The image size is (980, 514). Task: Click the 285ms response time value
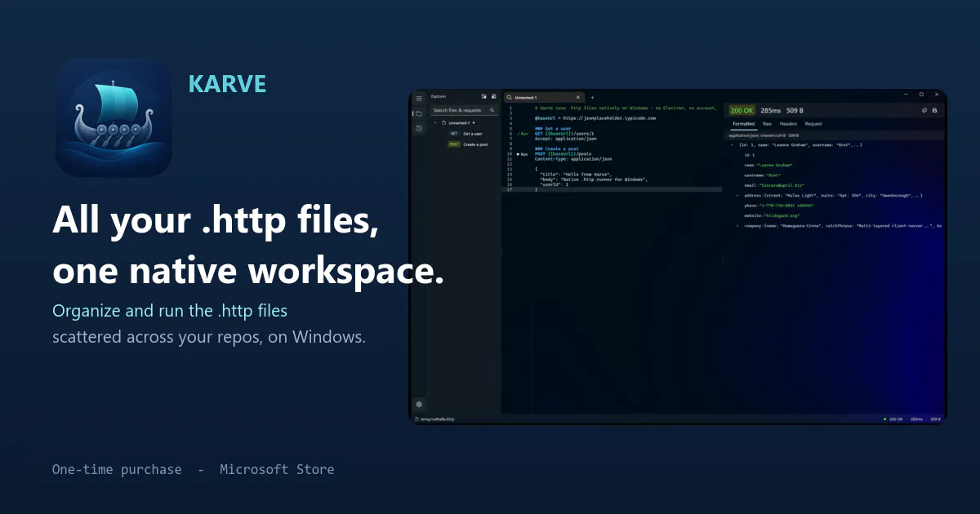(x=770, y=110)
